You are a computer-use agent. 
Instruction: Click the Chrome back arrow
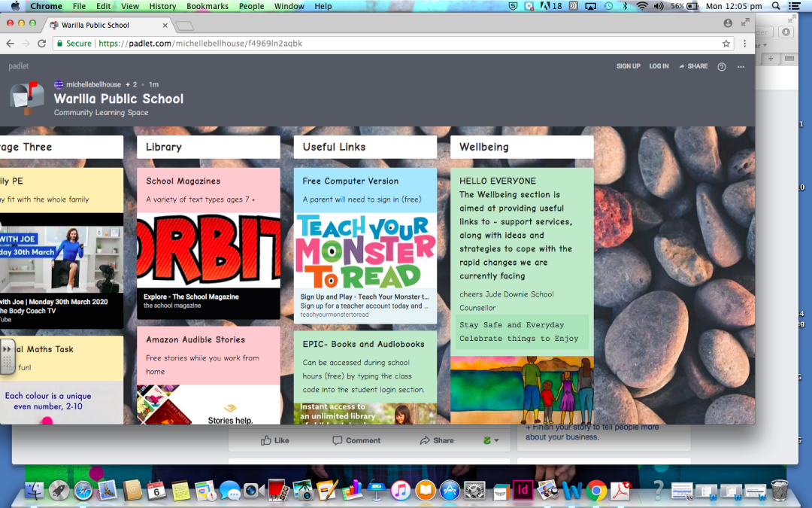pos(10,44)
